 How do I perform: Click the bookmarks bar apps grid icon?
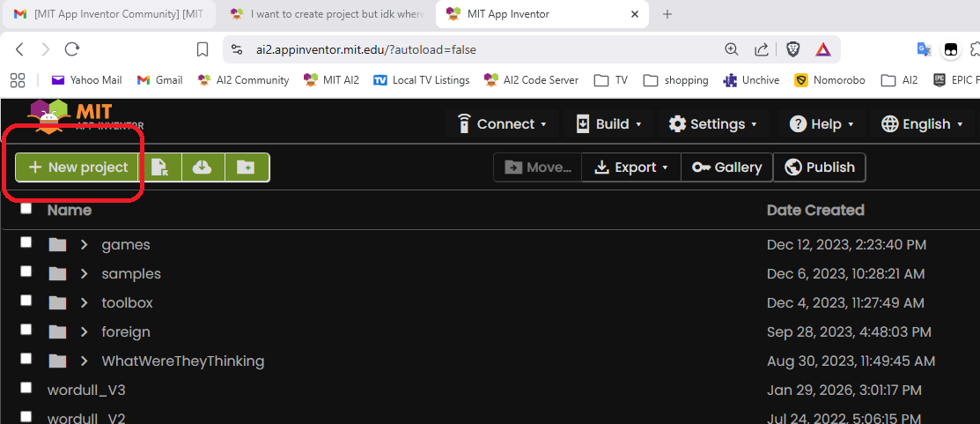pos(18,80)
